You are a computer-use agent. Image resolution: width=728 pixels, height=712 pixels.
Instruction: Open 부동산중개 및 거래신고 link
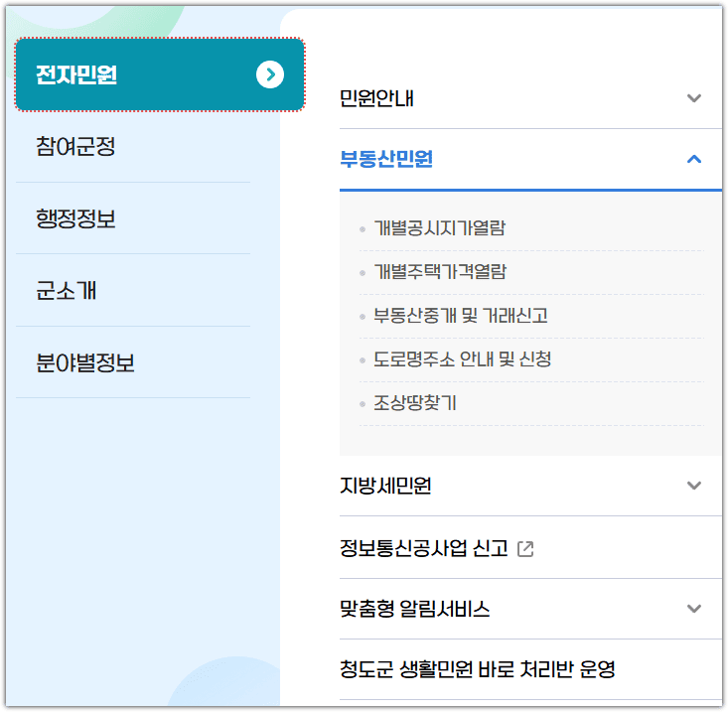pyautogui.click(x=461, y=315)
